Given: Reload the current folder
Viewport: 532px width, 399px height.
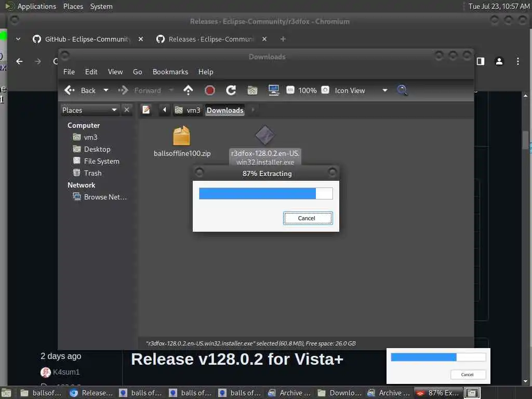Looking at the screenshot, I should click(231, 90).
